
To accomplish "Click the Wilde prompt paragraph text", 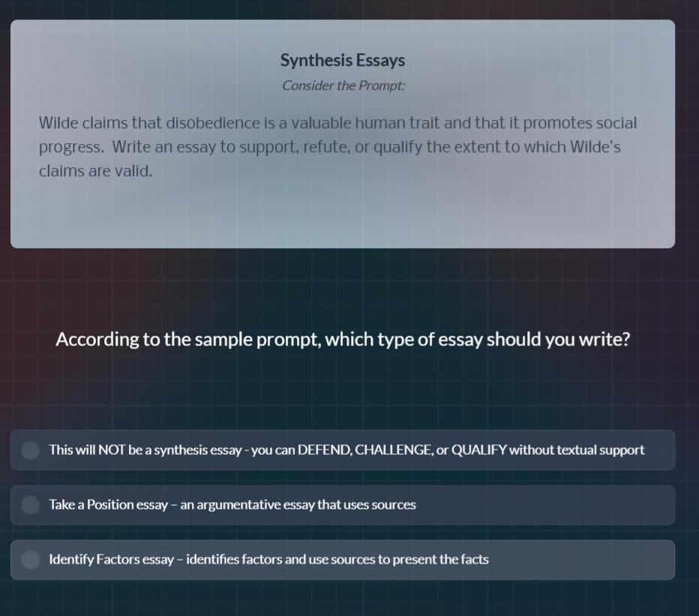I will coord(337,146).
